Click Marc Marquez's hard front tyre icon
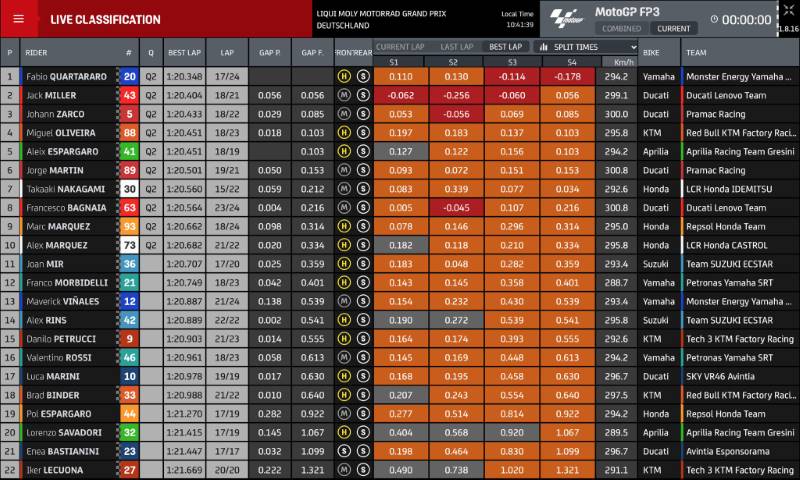This screenshot has height=480, width=800. 344,226
